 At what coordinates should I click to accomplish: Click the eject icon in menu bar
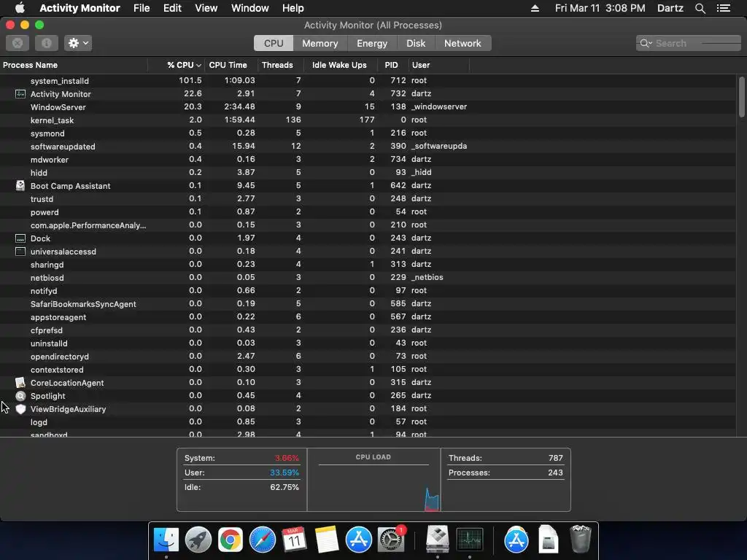pos(535,8)
